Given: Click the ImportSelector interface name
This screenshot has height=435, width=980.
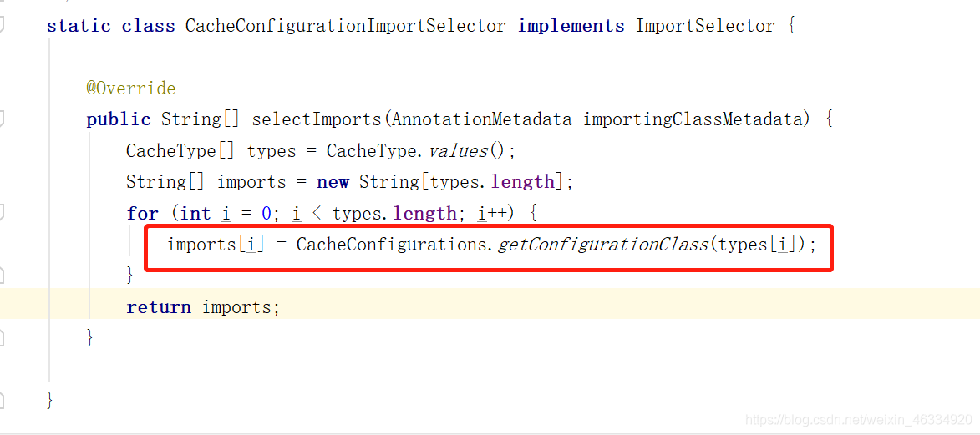Looking at the screenshot, I should pyautogui.click(x=705, y=26).
